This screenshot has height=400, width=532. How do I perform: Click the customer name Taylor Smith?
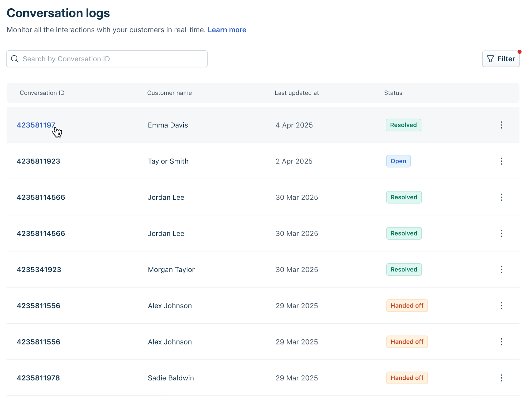[x=168, y=161]
